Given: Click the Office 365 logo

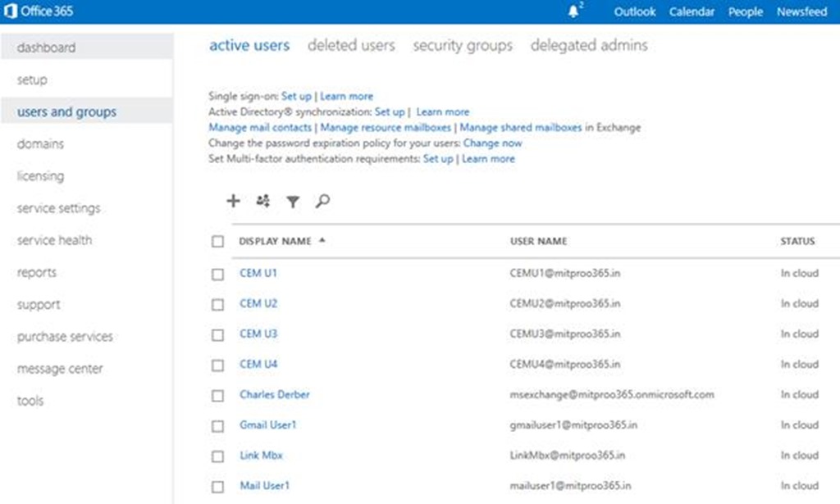Looking at the screenshot, I should (x=38, y=11).
